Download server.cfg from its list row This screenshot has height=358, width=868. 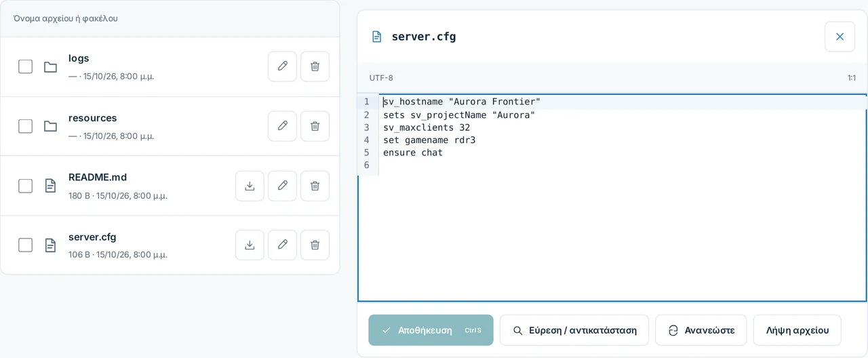[x=250, y=245]
